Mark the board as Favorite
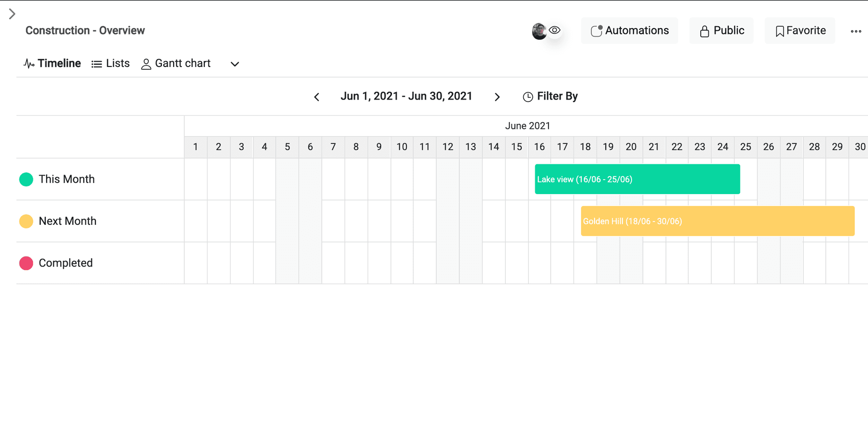 tap(800, 31)
